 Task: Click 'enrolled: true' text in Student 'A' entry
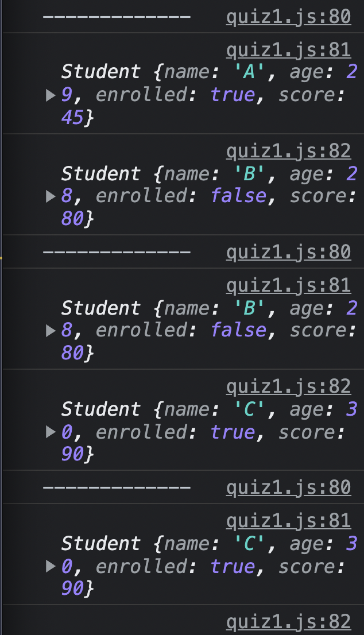click(175, 95)
